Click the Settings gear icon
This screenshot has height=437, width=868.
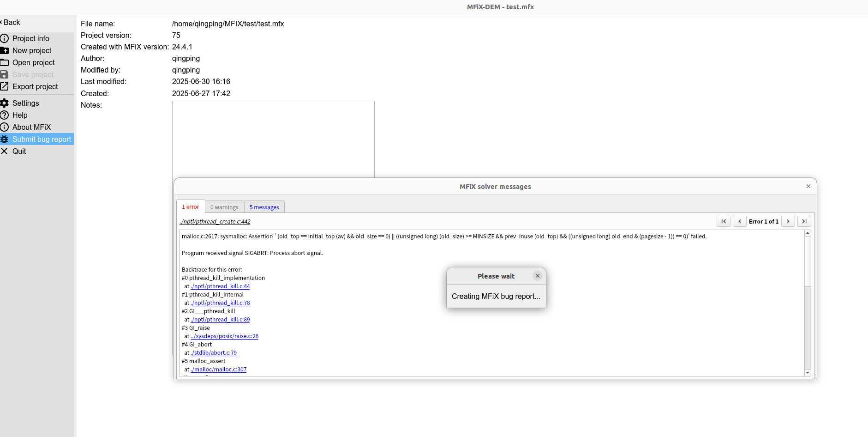pyautogui.click(x=5, y=103)
